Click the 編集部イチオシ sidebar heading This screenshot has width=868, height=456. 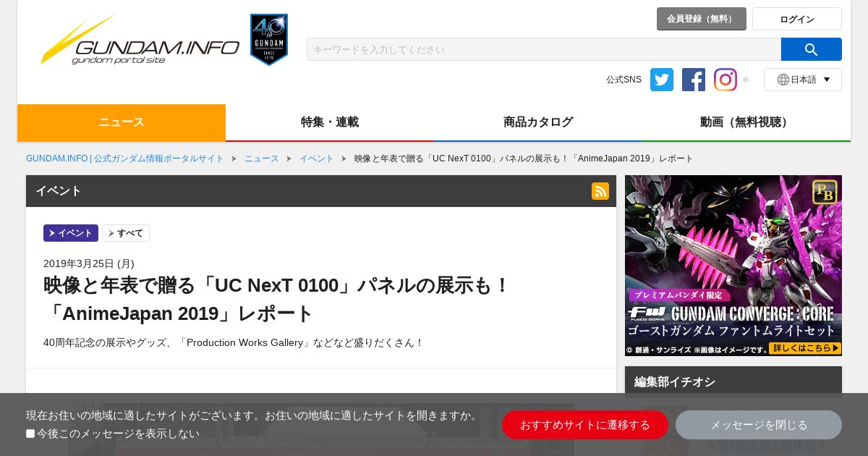click(675, 381)
